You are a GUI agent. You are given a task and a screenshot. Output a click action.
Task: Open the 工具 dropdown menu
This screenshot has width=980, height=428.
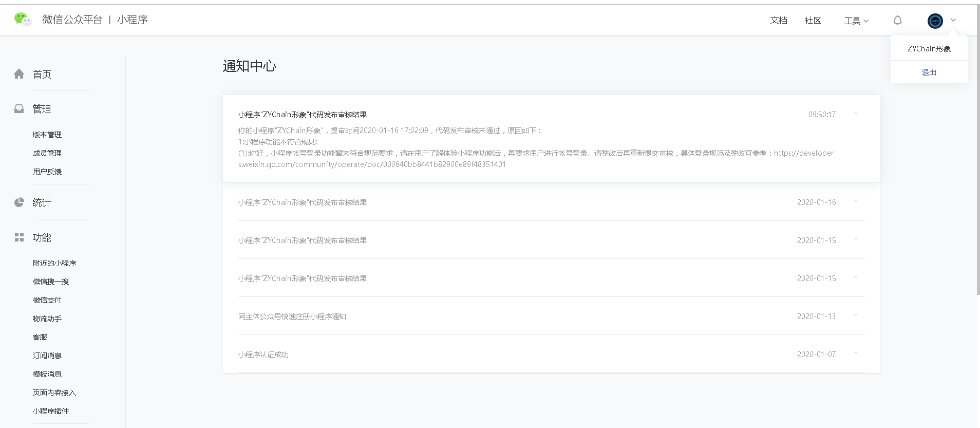tap(856, 21)
